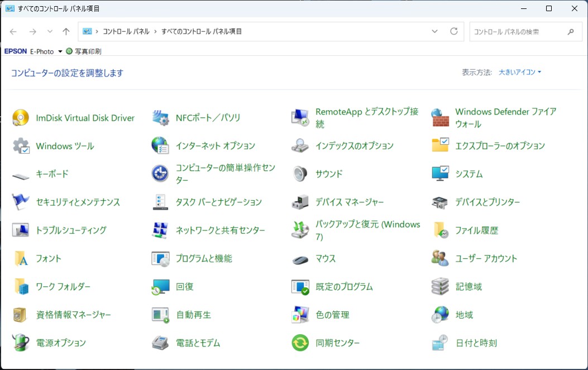Click the すべてのコントロール パネル項目 breadcrumb
The width and height of the screenshot is (588, 370).
click(x=202, y=32)
